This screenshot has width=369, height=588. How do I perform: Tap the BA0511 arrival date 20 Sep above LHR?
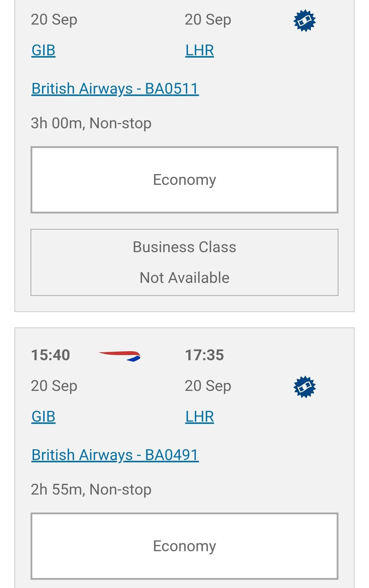(x=208, y=20)
